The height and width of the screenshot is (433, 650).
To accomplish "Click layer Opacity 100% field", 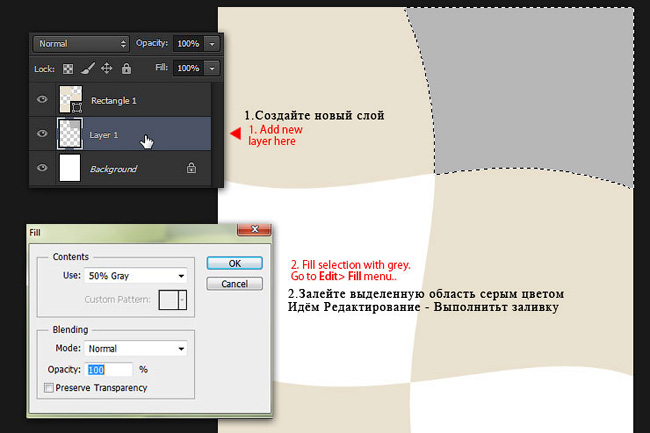I will (x=189, y=44).
